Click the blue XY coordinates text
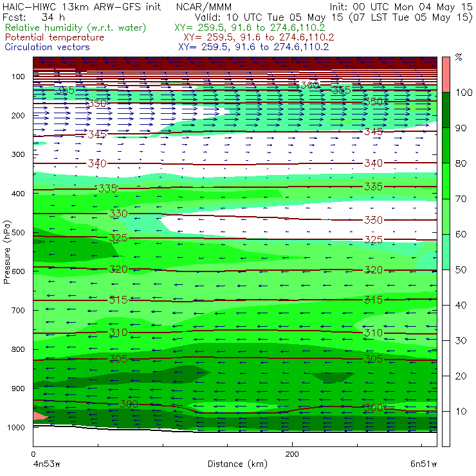Screen dimensions: 476x476 point(253,47)
